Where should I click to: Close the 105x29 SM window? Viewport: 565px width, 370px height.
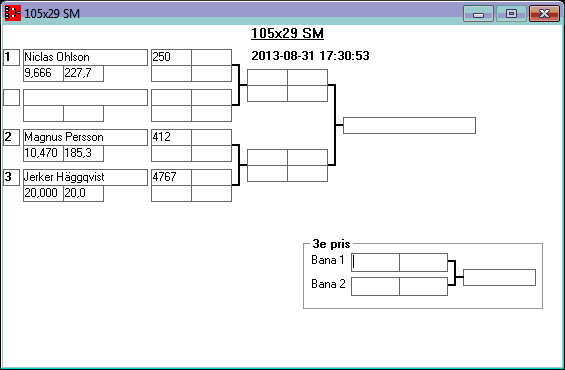pos(544,14)
